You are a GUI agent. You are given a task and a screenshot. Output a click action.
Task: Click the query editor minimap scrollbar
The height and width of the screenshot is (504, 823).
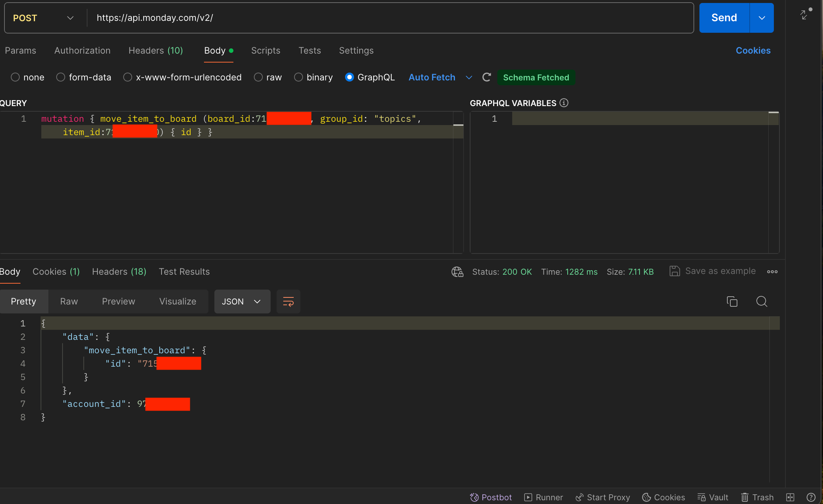(x=458, y=182)
